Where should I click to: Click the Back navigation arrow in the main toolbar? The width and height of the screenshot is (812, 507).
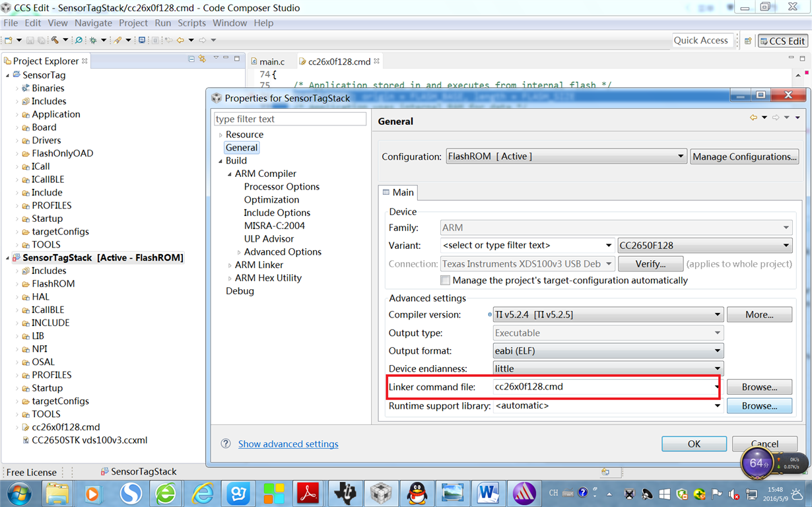point(180,40)
